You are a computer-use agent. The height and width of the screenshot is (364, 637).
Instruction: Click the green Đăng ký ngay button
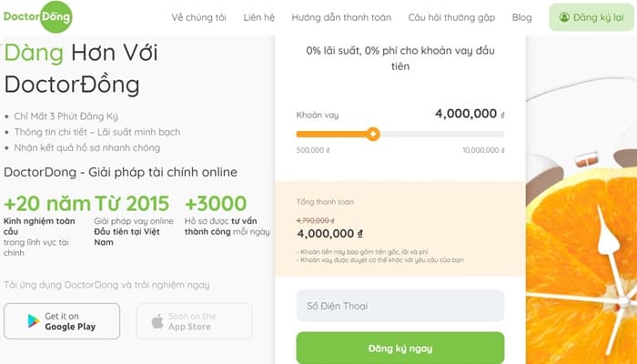coord(399,348)
